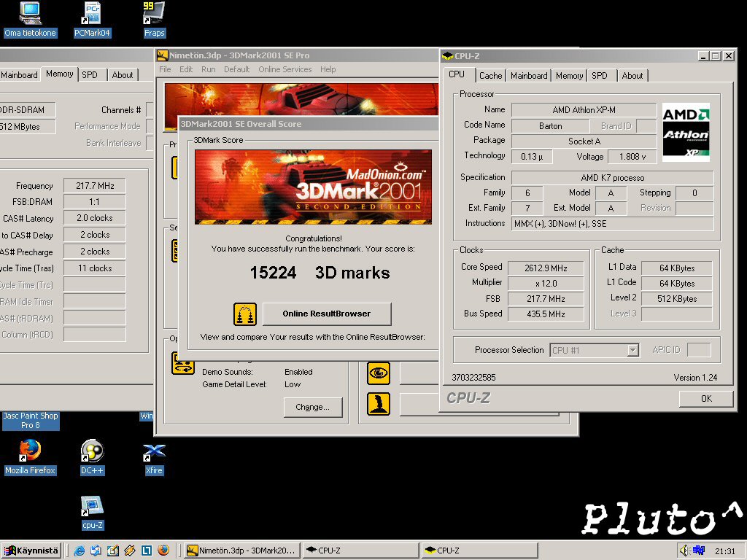Click the options icon beside Demo Sounds
747x560 pixels.
(x=183, y=363)
